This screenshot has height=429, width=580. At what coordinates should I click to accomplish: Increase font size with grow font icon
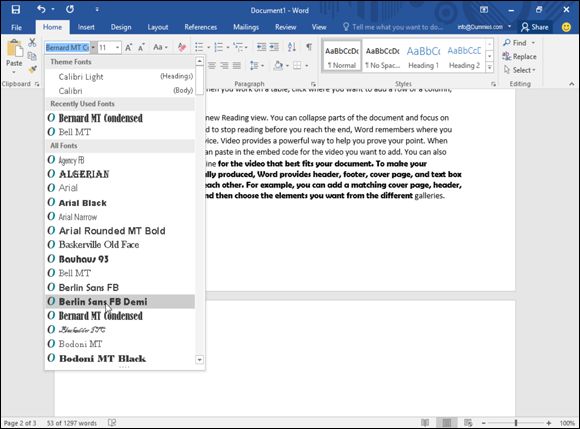128,47
